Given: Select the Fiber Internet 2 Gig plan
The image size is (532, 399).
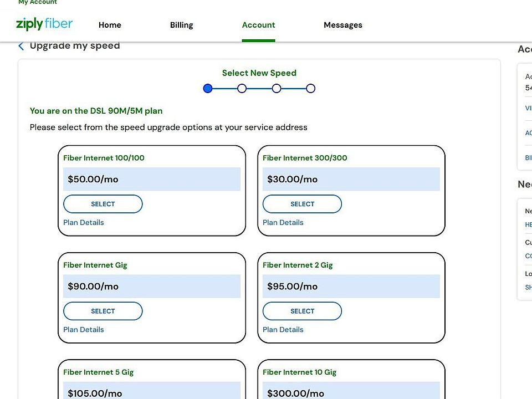Looking at the screenshot, I should (302, 311).
